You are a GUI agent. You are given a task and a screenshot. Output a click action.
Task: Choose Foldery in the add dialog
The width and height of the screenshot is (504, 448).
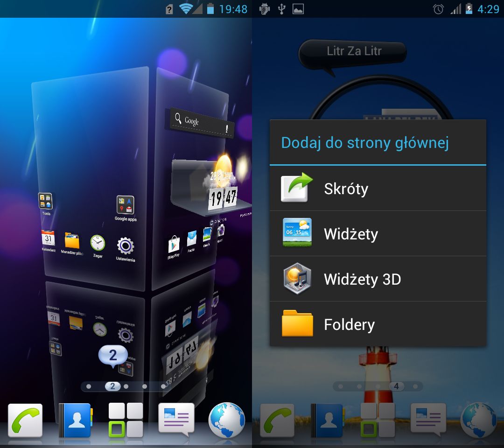click(378, 324)
